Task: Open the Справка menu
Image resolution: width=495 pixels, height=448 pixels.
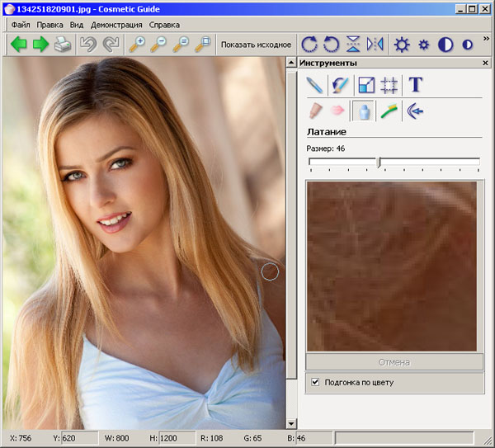Action: coord(164,25)
